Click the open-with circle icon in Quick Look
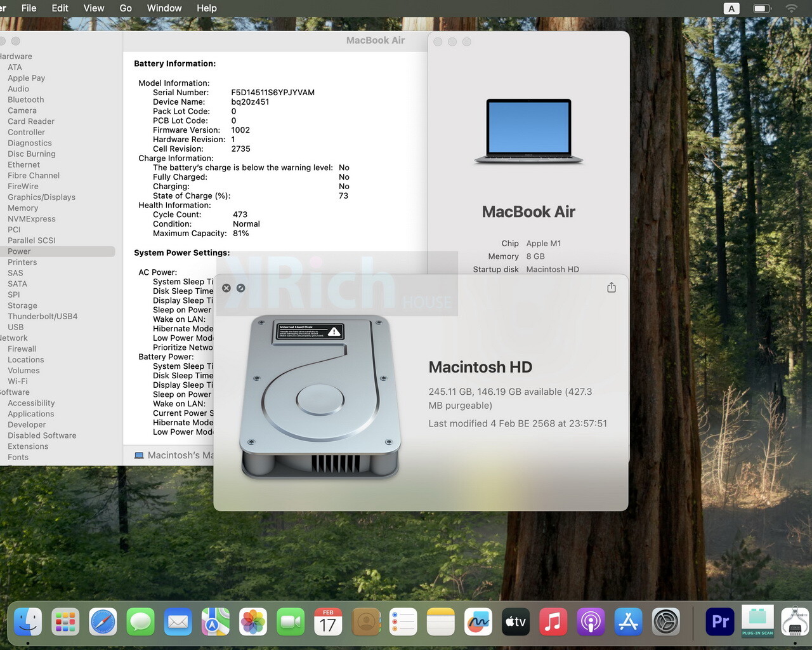Screen dimensions: 812x650 tap(241, 288)
